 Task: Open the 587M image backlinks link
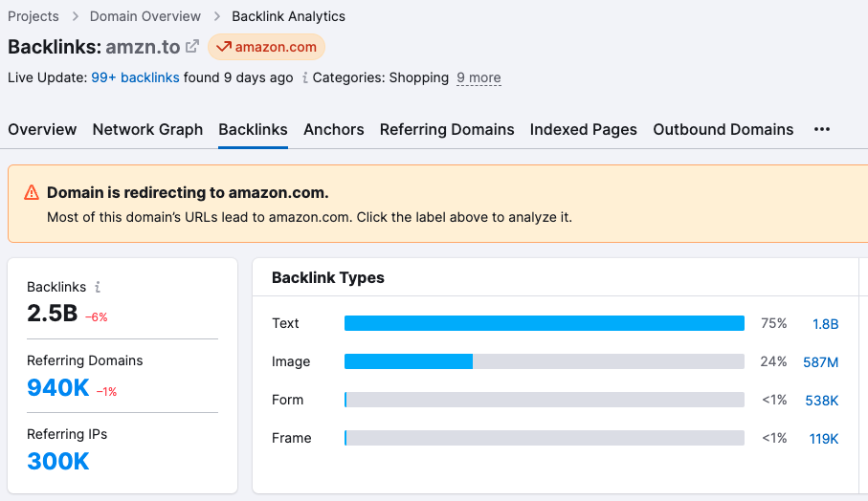[x=821, y=362]
